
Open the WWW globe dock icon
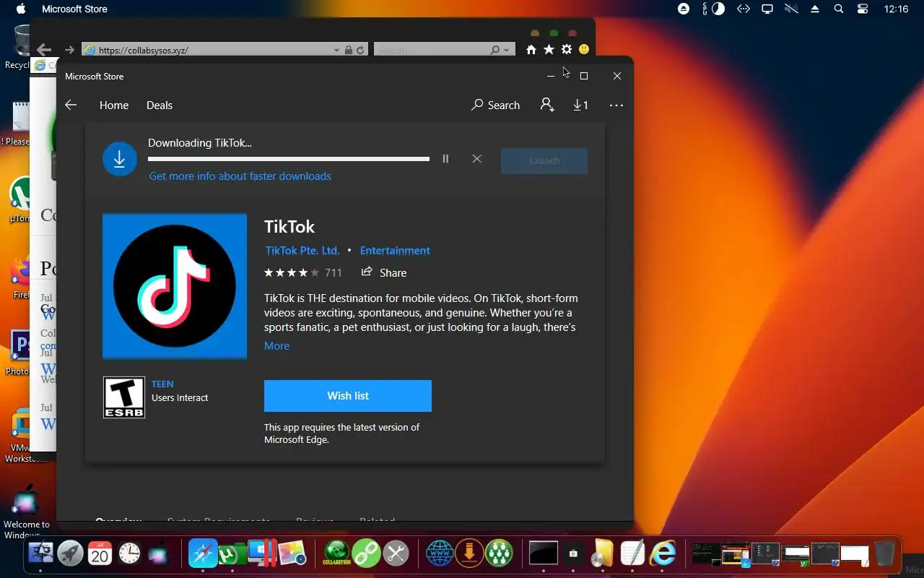pos(440,554)
